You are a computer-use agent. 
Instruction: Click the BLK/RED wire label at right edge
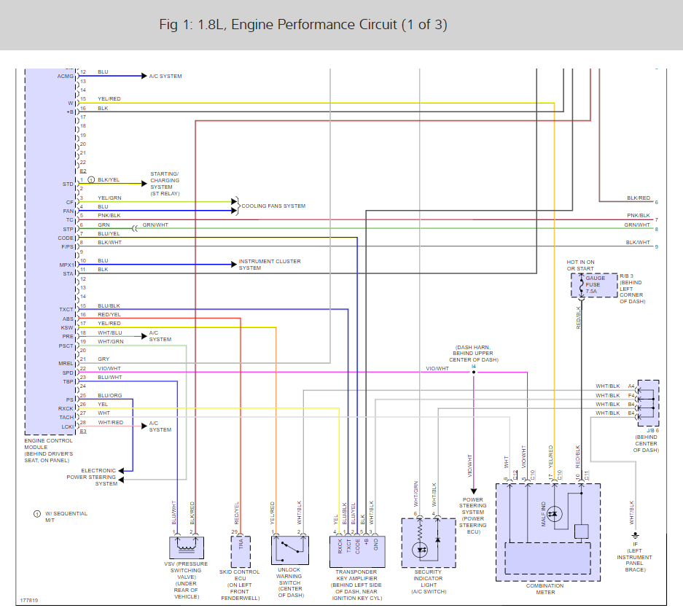[639, 198]
